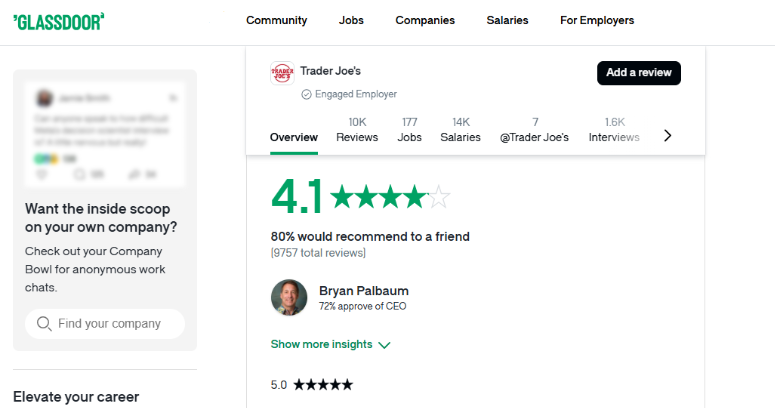Click the search magnifier in Find your company
Screen dimensions: 775x408
tap(44, 324)
